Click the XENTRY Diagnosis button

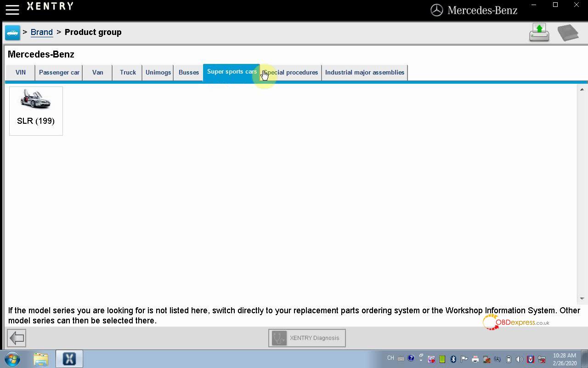(307, 338)
